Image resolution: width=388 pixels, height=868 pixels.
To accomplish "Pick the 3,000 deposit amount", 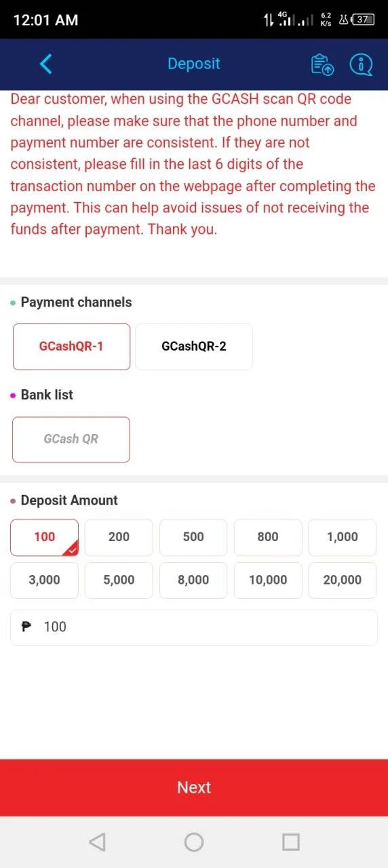I will (x=44, y=580).
